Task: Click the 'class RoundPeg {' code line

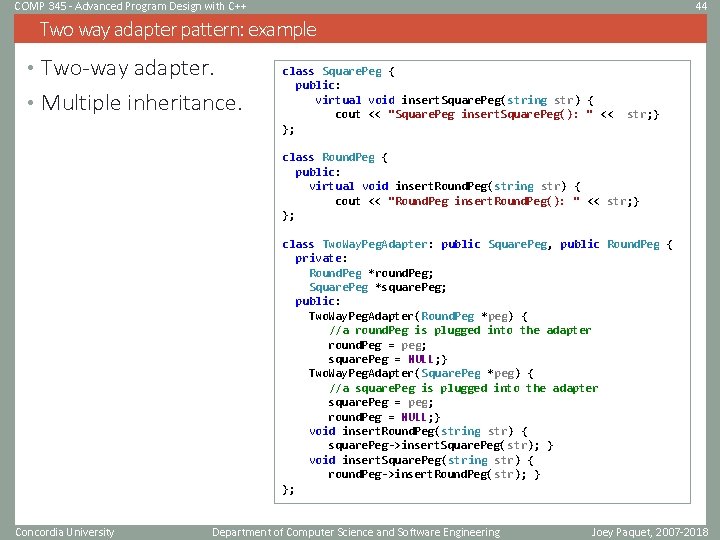Action: tap(335, 158)
